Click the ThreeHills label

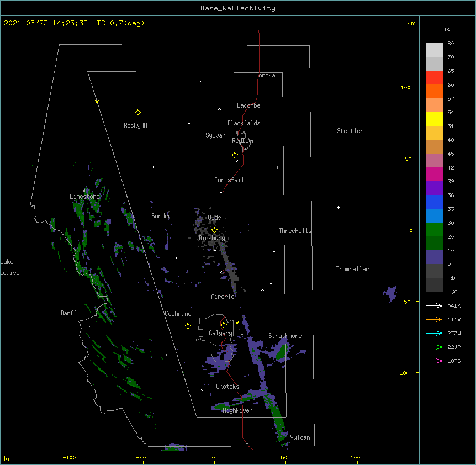[x=295, y=231]
